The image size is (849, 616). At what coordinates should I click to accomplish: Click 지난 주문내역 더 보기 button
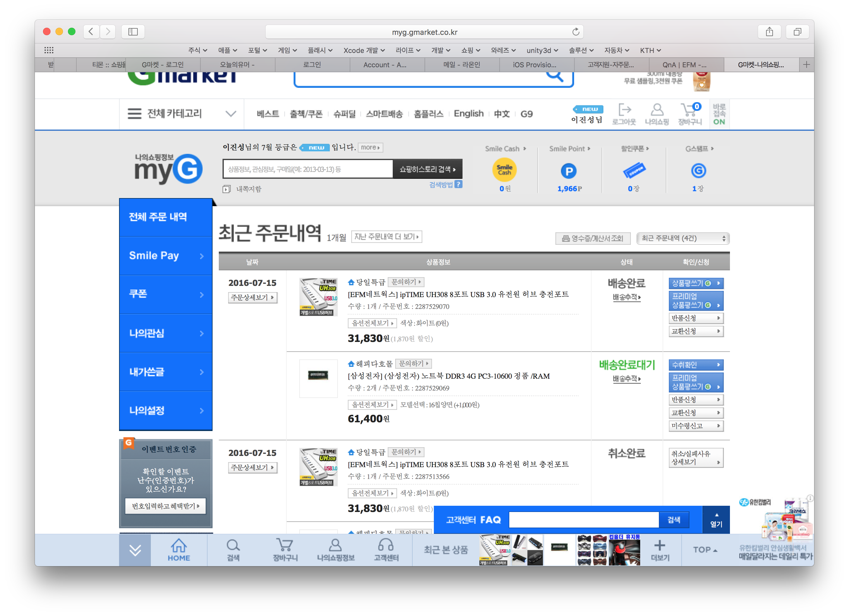click(386, 237)
